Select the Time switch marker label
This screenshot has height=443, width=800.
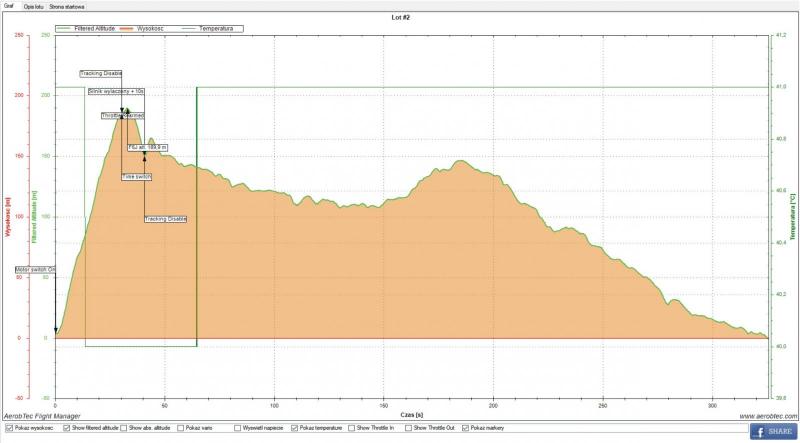tap(137, 176)
